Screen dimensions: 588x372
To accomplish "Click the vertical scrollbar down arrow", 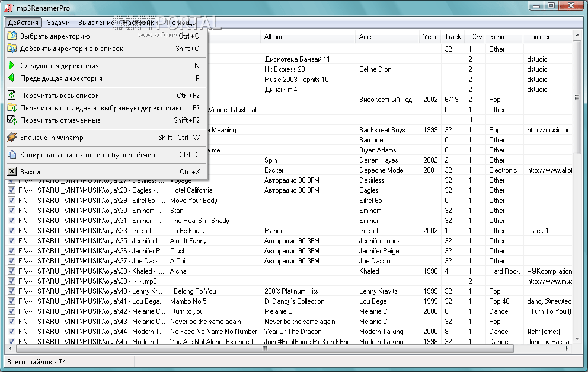I will [578, 340].
